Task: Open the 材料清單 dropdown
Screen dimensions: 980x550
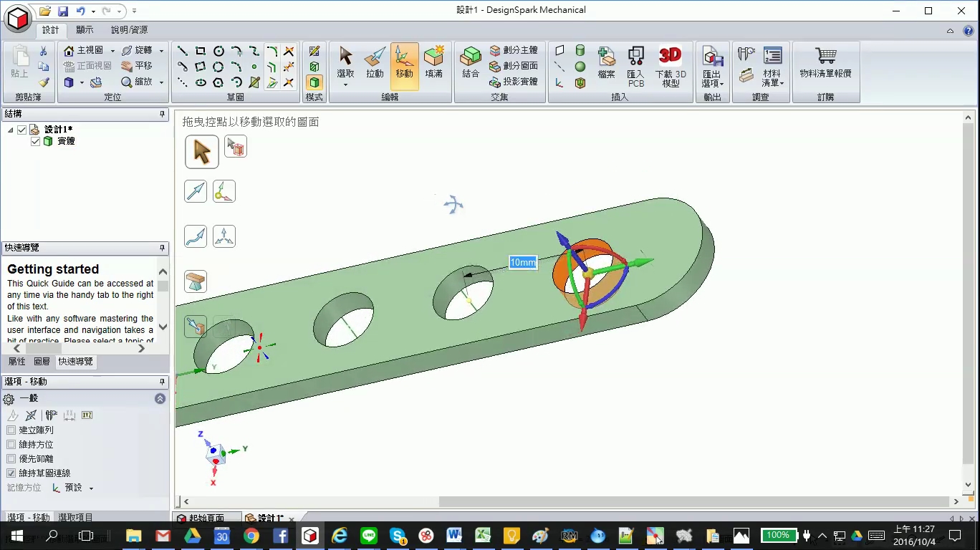Action: pos(772,66)
